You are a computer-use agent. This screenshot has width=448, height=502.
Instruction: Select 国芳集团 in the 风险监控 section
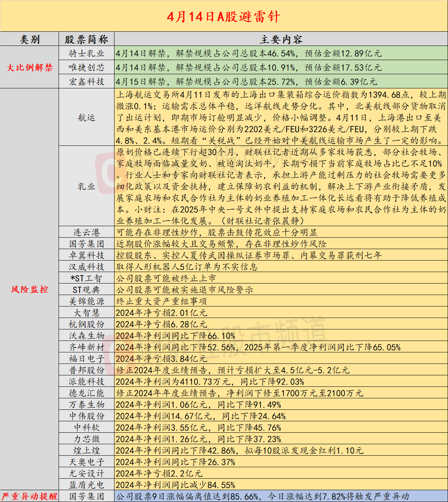pos(87,244)
